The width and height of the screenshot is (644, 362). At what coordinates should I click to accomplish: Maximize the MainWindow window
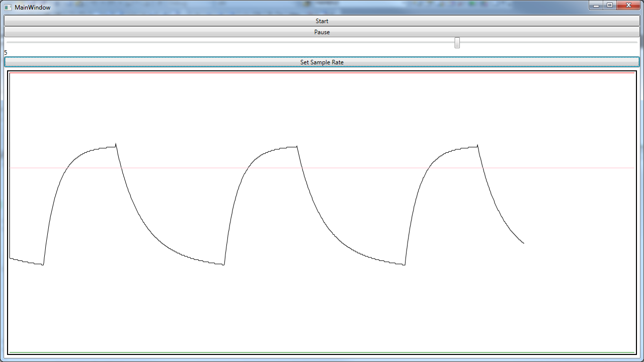pos(609,6)
